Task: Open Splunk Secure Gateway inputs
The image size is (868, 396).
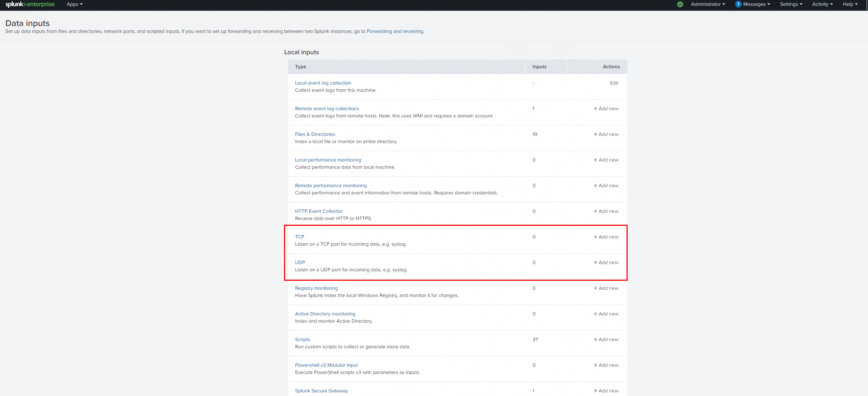Action: (321, 391)
